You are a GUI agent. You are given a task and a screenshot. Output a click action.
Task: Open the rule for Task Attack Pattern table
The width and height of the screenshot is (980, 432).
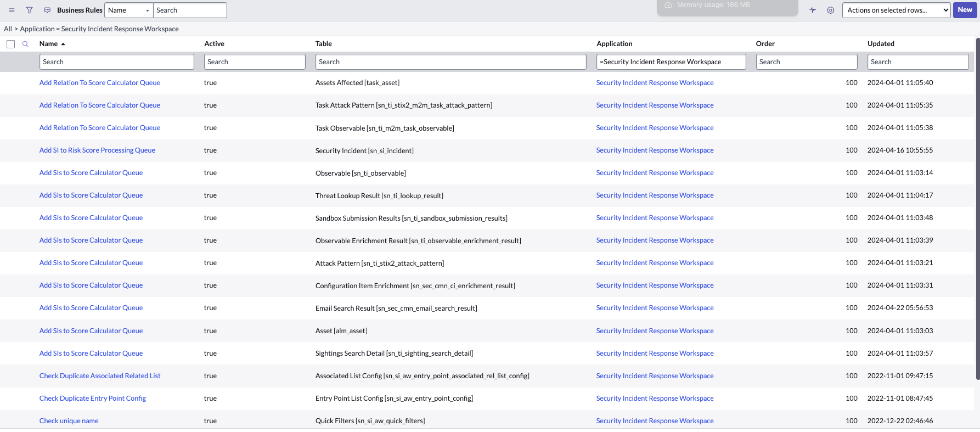tap(100, 105)
